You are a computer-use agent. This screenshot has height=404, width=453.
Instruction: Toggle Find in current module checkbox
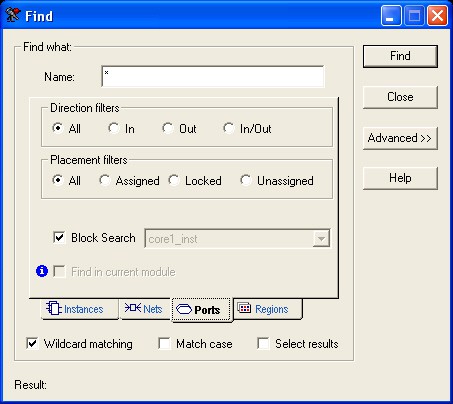coord(59,271)
